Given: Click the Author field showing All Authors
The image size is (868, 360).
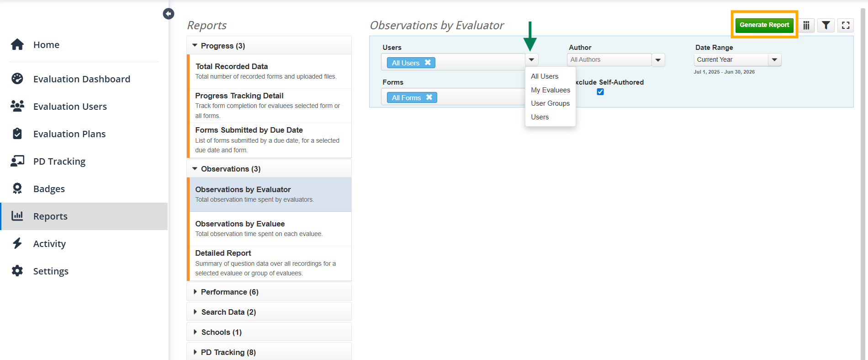Looking at the screenshot, I should (609, 60).
